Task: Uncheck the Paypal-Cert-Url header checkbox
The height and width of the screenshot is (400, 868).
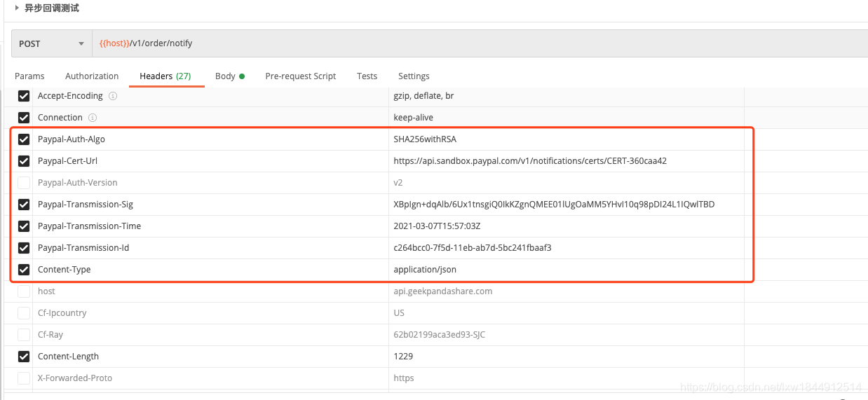Action: click(x=24, y=161)
